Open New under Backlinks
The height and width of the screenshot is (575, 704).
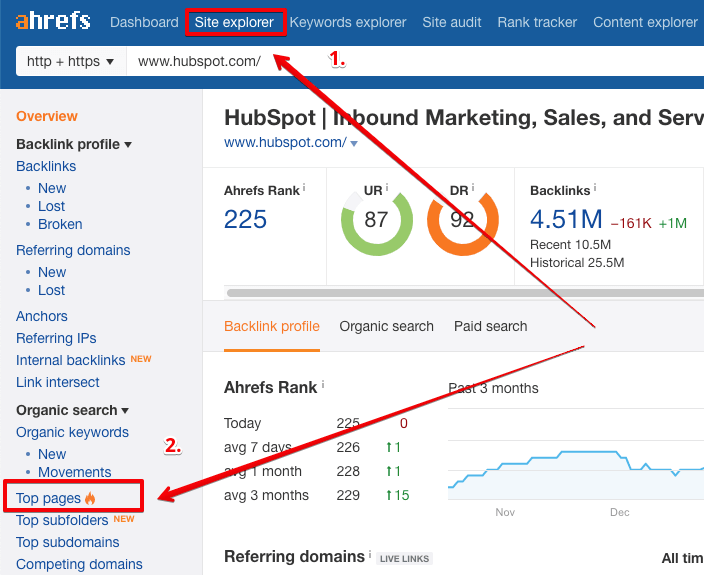[x=52, y=188]
